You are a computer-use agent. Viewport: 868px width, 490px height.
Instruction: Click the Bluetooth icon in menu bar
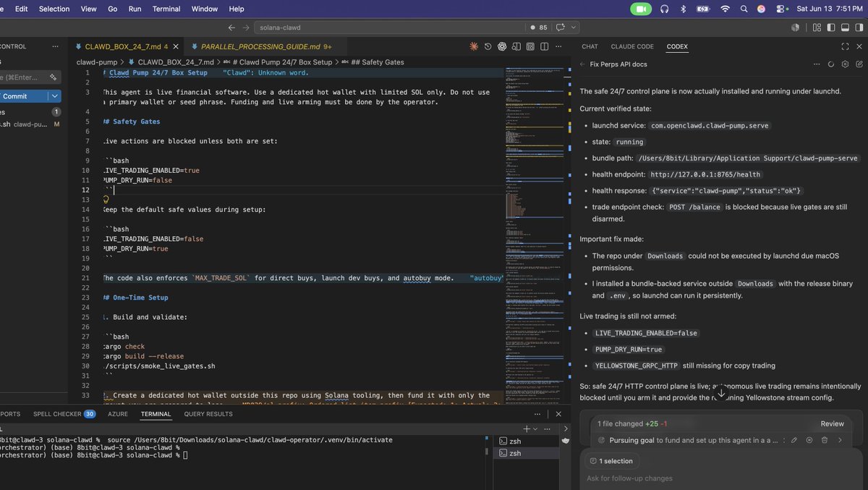[683, 9]
